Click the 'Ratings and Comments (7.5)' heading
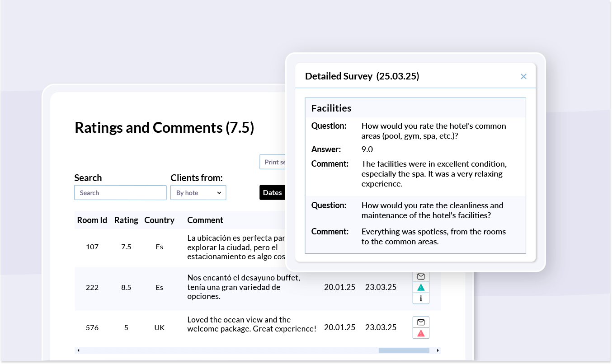 pos(165,128)
